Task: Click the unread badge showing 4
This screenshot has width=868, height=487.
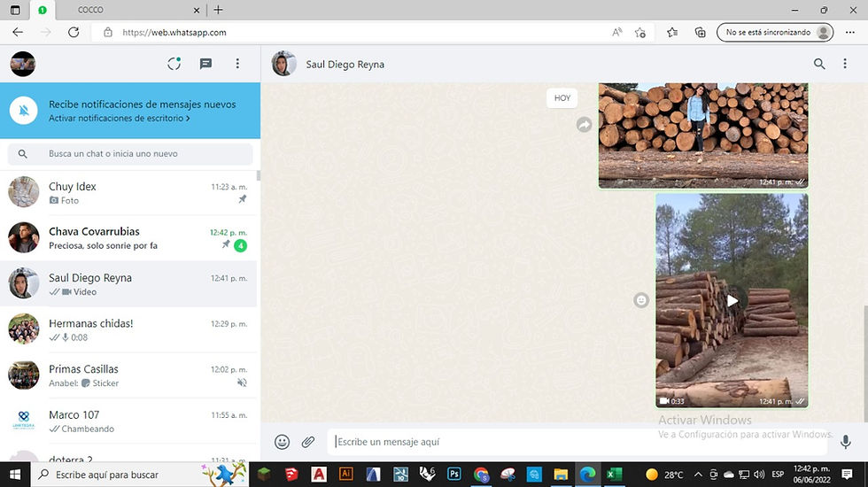Action: pos(240,245)
